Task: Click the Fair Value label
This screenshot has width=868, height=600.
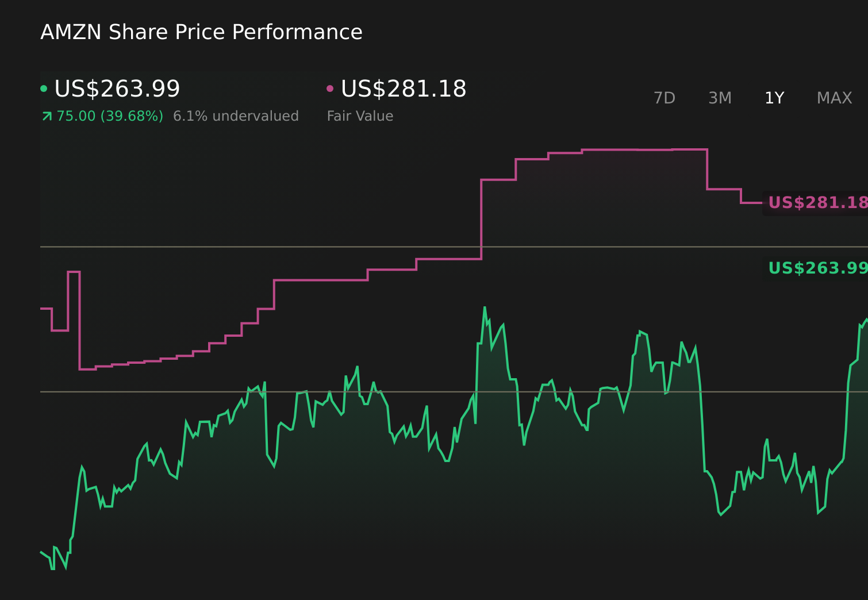Action: (360, 116)
